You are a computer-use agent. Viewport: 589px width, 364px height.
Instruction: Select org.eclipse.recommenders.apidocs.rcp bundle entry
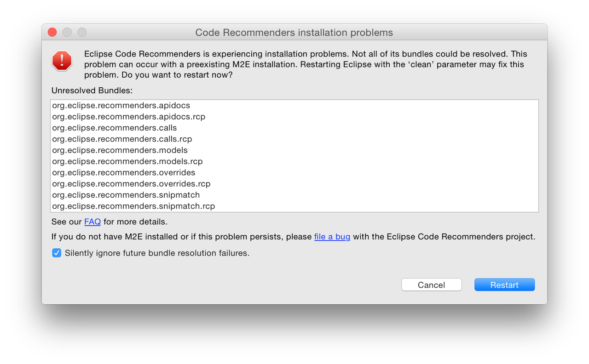pos(294,116)
